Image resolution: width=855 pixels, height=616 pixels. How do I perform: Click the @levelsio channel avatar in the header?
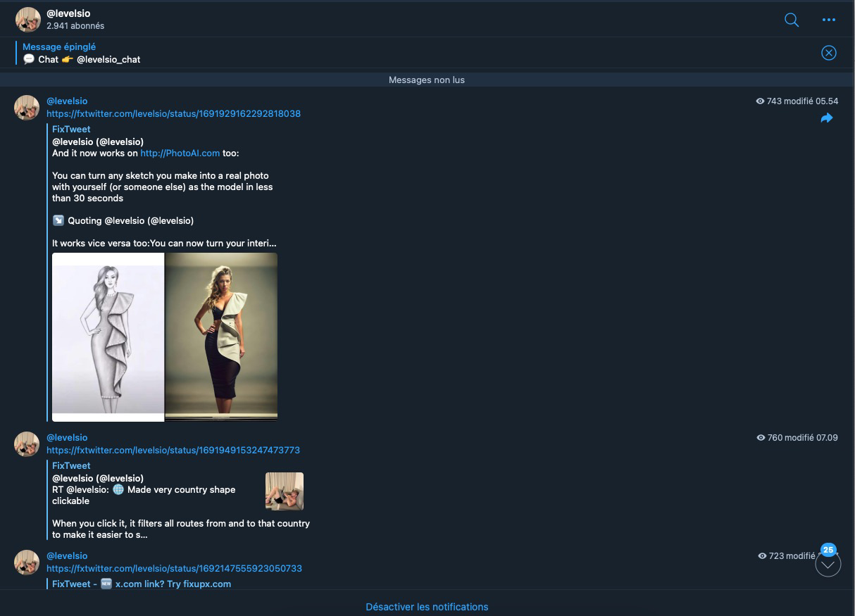pos(28,20)
